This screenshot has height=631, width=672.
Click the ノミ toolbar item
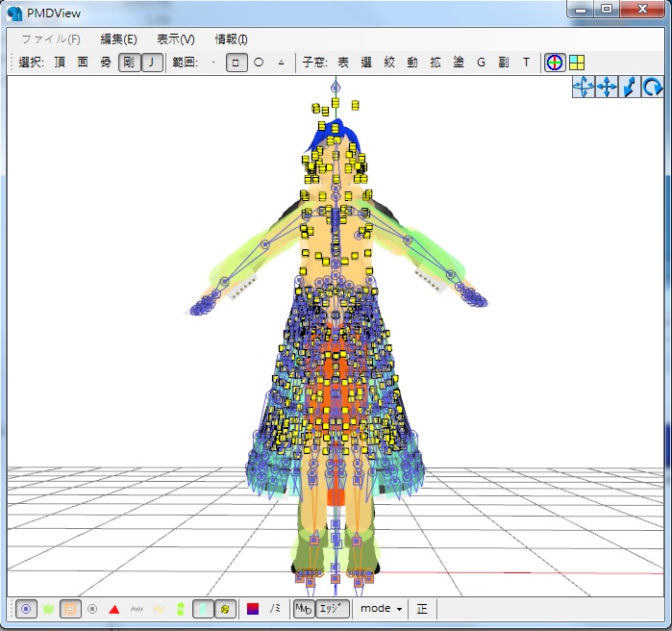point(275,609)
